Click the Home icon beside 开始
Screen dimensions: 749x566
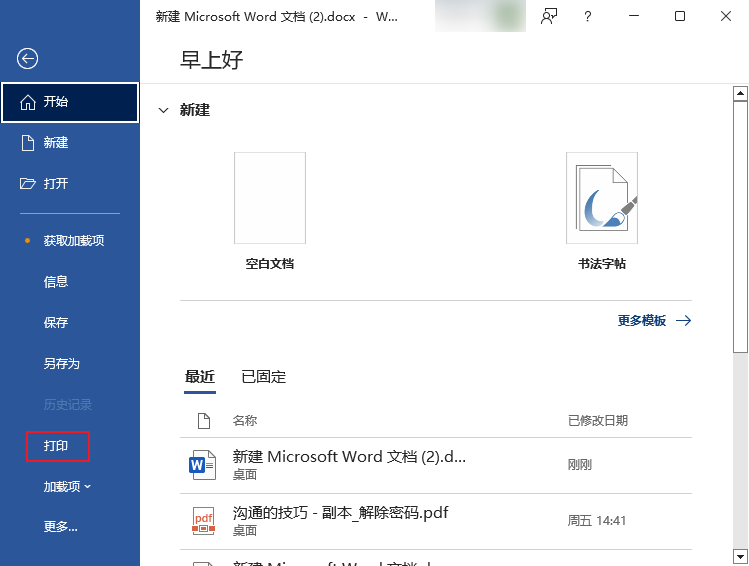coord(28,102)
